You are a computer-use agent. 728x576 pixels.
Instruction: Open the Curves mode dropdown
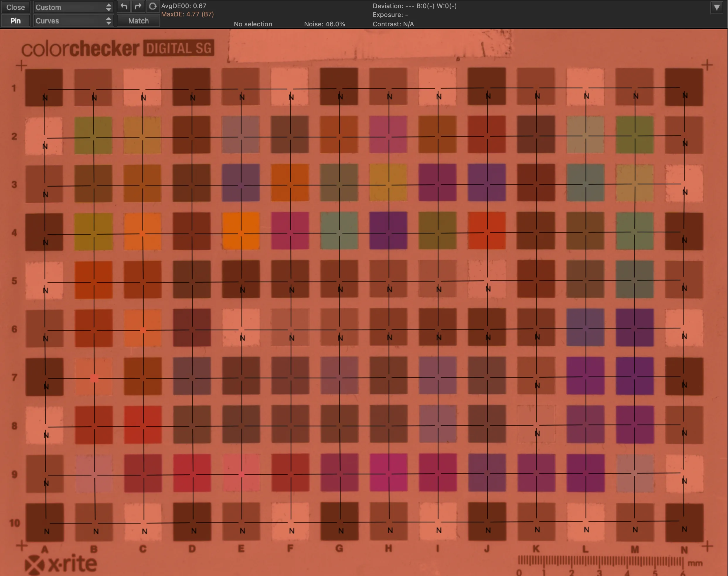[73, 21]
